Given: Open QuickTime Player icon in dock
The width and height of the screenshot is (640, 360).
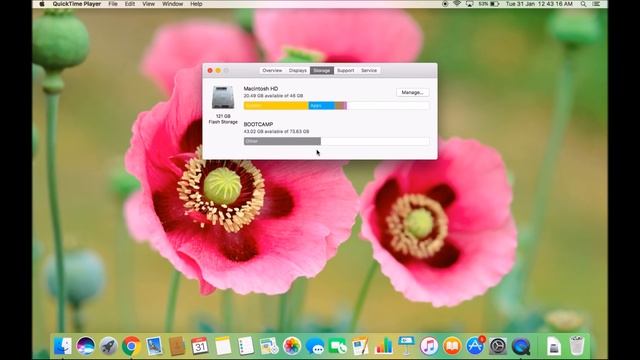Looking at the screenshot, I should 521,346.
